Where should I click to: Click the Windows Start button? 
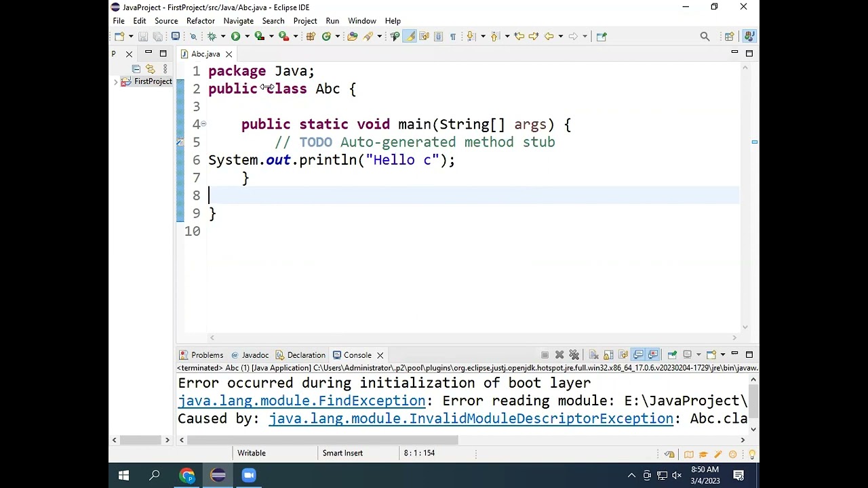pos(123,475)
